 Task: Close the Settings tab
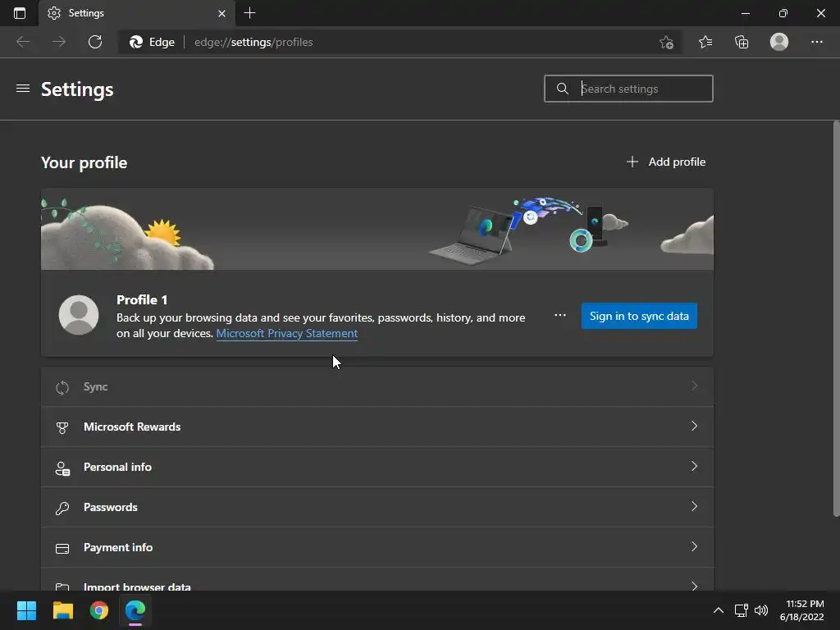pyautogui.click(x=221, y=13)
